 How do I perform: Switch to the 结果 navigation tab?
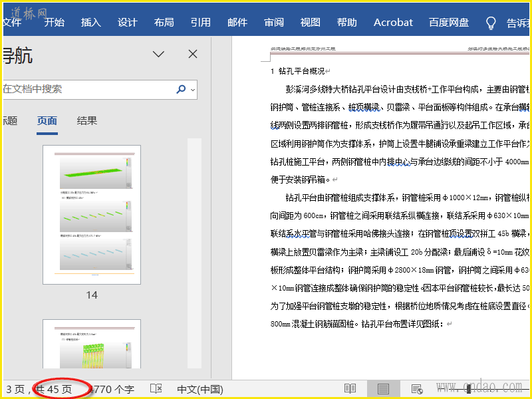point(87,121)
